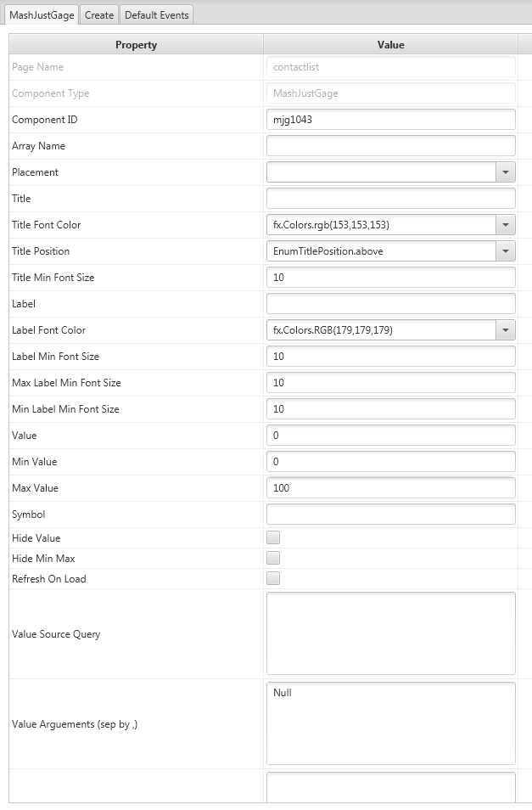Click the Value Source Query text area
Screen dimensions: 532x810
[390, 633]
